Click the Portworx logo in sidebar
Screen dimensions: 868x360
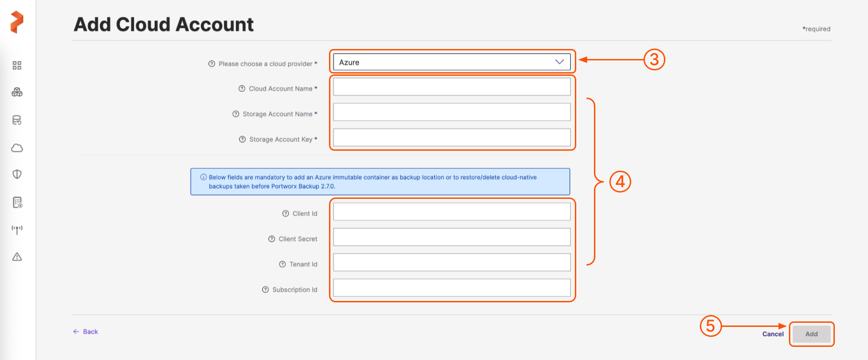[x=17, y=22]
